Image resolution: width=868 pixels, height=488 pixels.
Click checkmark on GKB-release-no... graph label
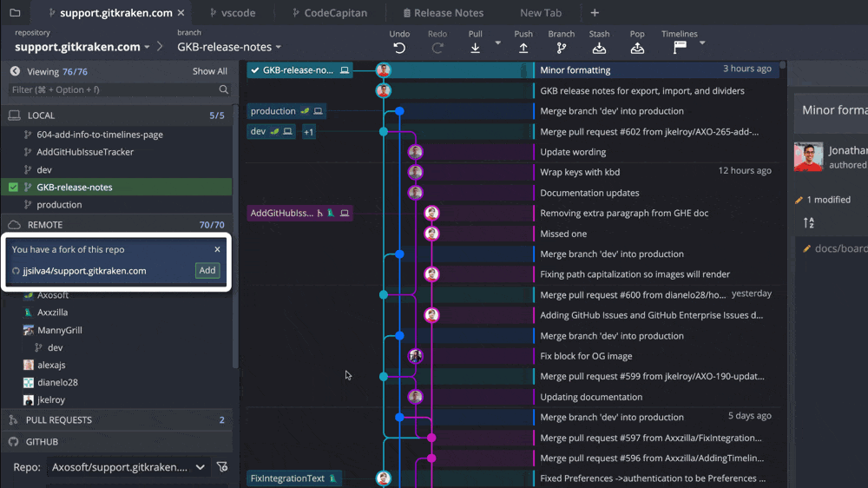(254, 69)
